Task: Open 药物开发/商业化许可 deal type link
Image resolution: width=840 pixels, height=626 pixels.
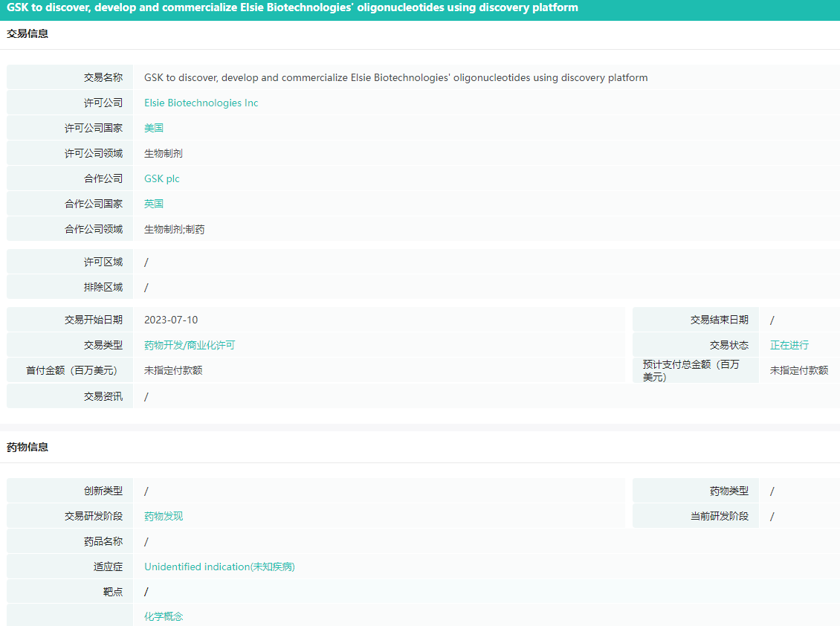Action: [x=190, y=345]
